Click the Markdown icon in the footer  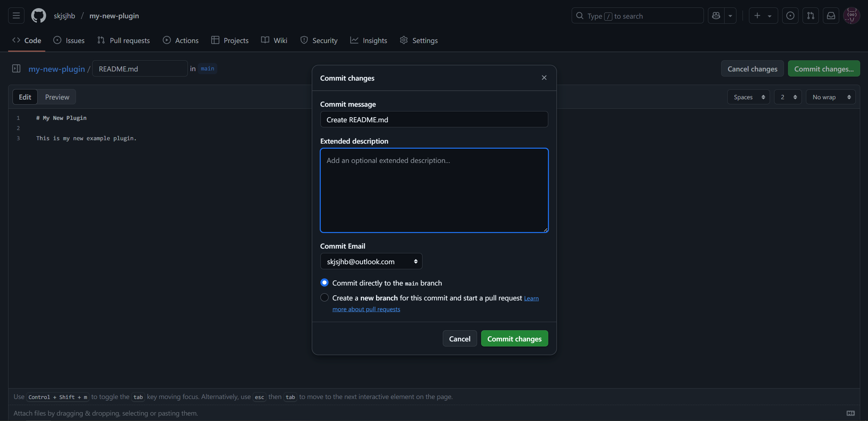[850, 413]
